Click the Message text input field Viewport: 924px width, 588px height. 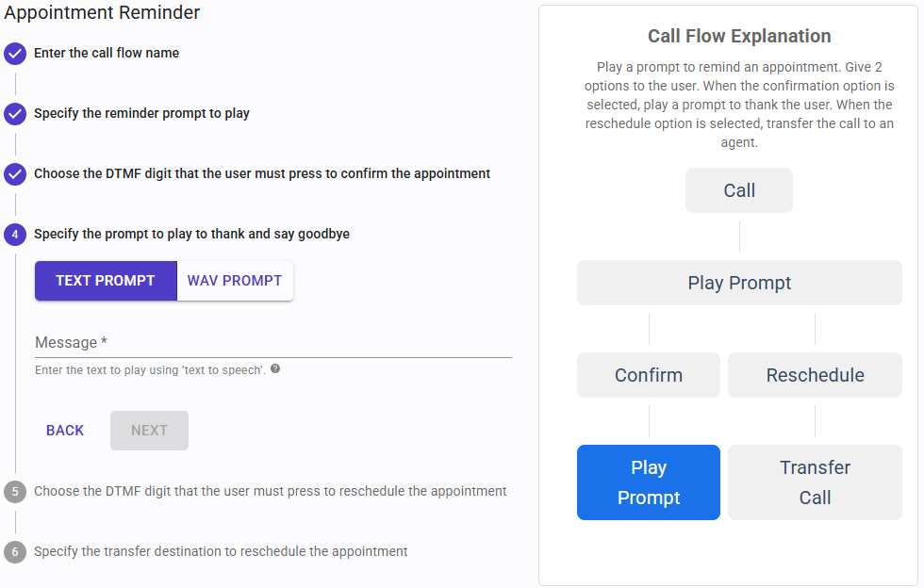272,343
